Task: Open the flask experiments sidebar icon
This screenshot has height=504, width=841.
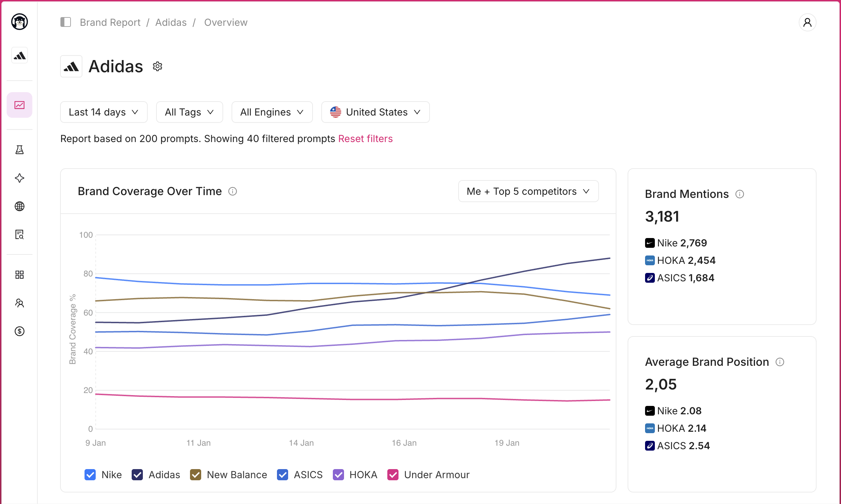Action: [20, 150]
